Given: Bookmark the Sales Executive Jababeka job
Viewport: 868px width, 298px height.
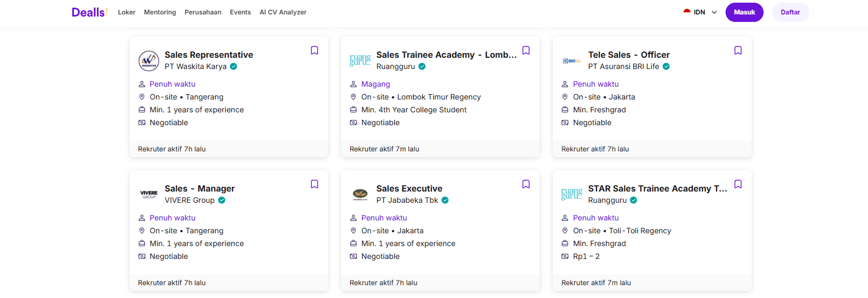Looking at the screenshot, I should [526, 184].
